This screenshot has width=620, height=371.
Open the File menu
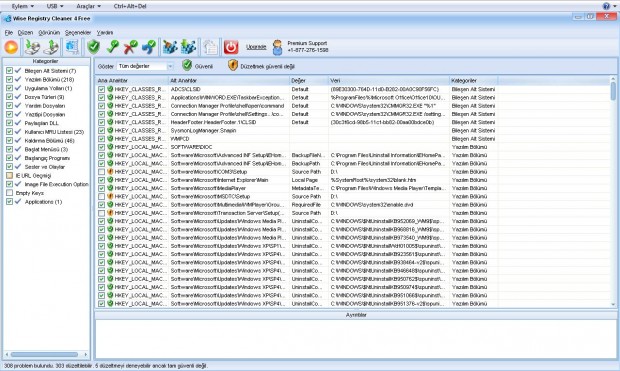[x=9, y=32]
